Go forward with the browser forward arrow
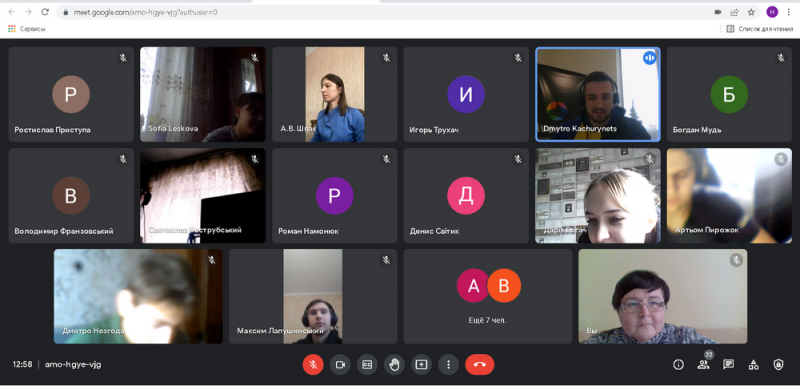800x386 pixels. [28, 12]
